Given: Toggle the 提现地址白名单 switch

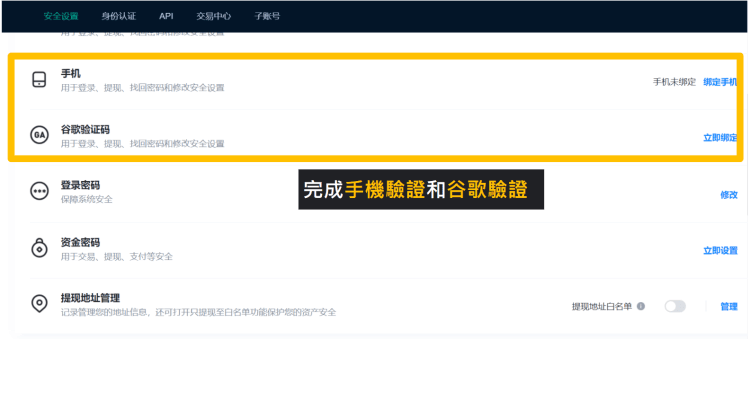Looking at the screenshot, I should click(x=675, y=306).
